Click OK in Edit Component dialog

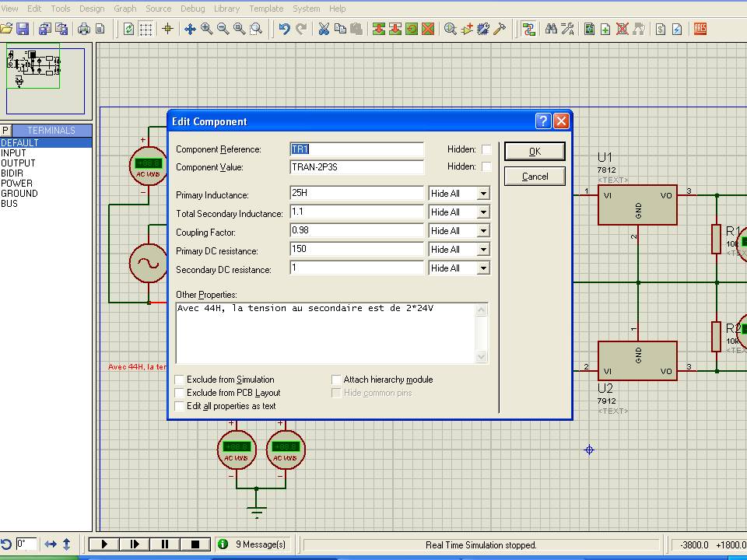[x=535, y=152]
